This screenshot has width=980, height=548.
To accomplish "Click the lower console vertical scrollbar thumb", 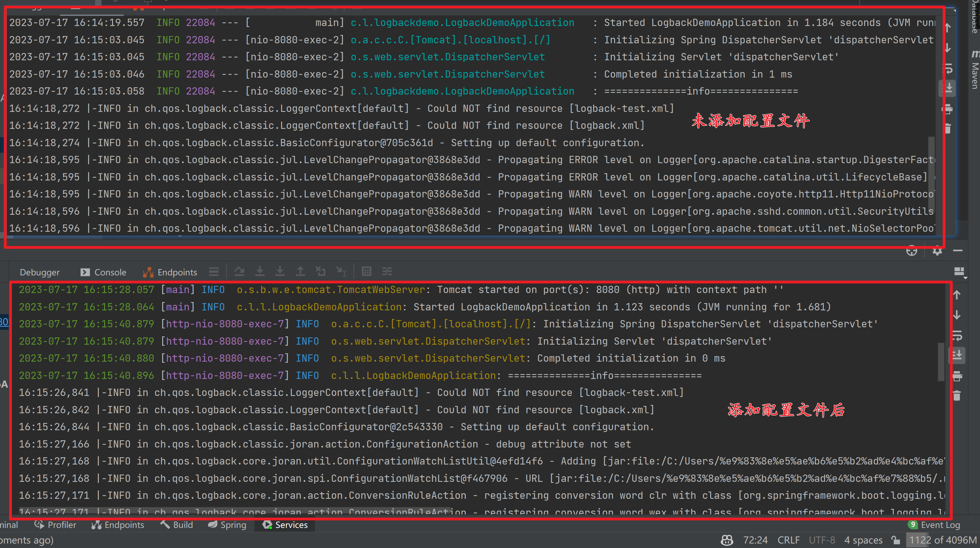I will (x=941, y=361).
